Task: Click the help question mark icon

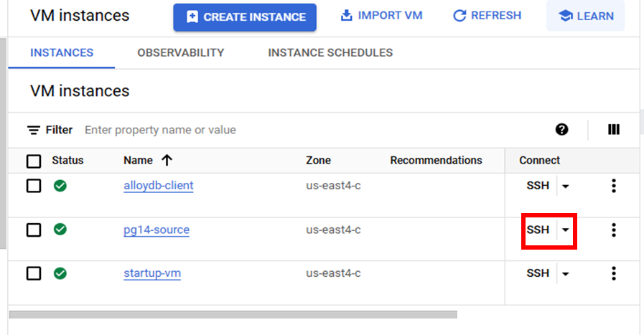Action: (562, 130)
